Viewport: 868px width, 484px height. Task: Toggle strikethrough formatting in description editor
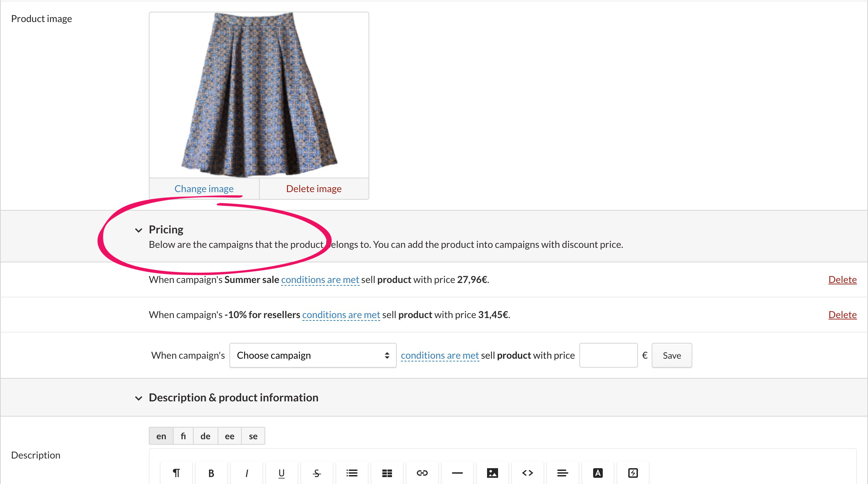tap(317, 473)
